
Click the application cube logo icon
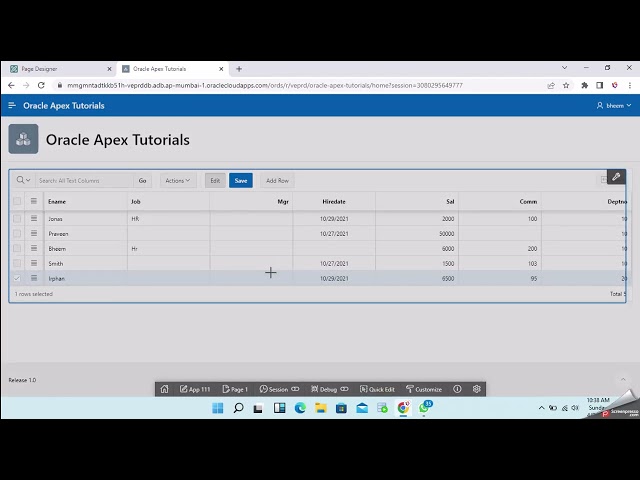coord(23,139)
